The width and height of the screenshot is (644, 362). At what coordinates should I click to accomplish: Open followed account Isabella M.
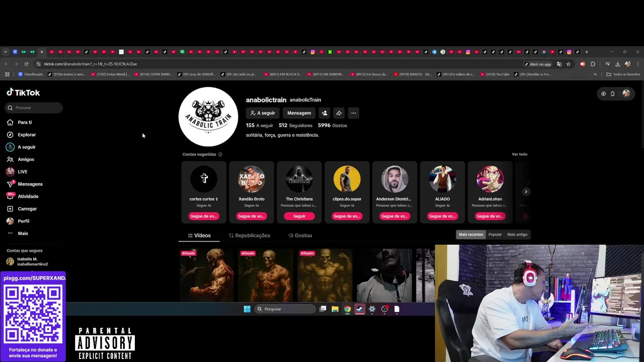pos(28,261)
